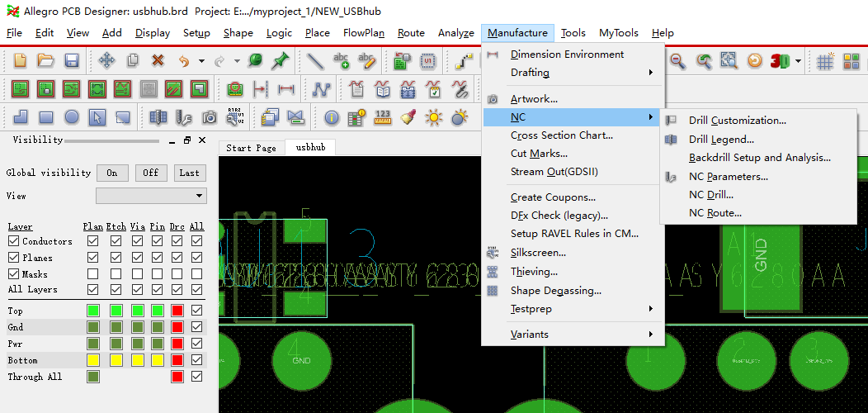Click the Undo arrow icon

tap(184, 60)
